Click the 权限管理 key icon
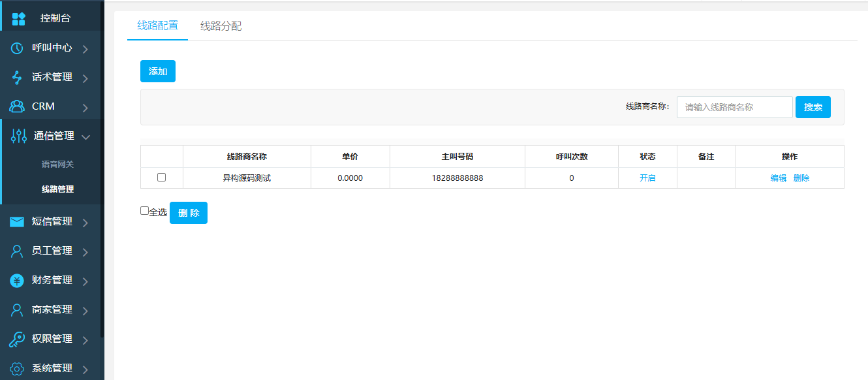This screenshot has height=380, width=868. (17, 340)
